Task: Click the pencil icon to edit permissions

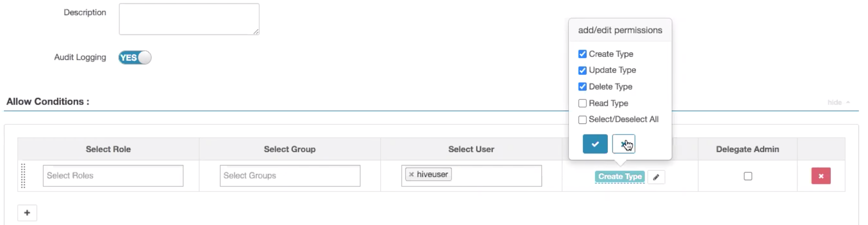Action: point(656,177)
